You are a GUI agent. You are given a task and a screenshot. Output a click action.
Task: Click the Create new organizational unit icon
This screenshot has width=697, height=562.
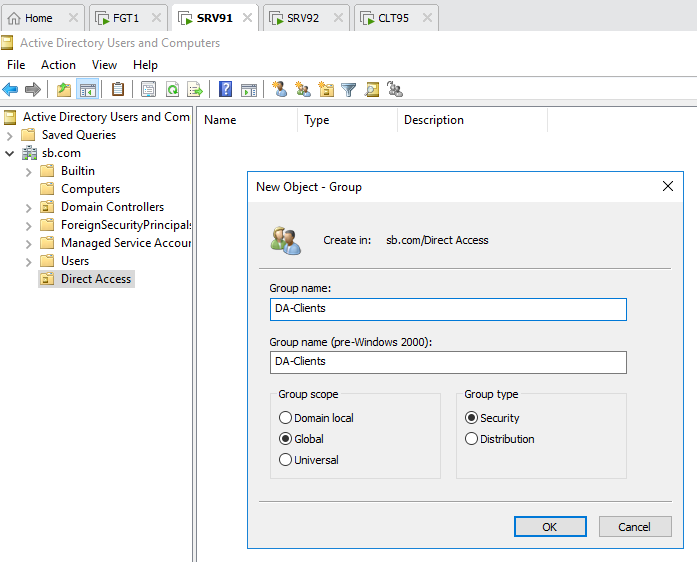coord(326,89)
